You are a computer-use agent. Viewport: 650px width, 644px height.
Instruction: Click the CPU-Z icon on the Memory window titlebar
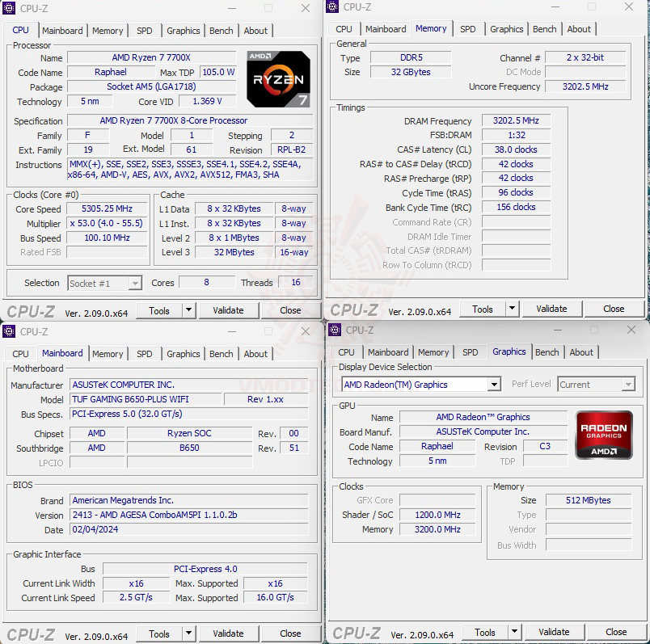tap(331, 6)
